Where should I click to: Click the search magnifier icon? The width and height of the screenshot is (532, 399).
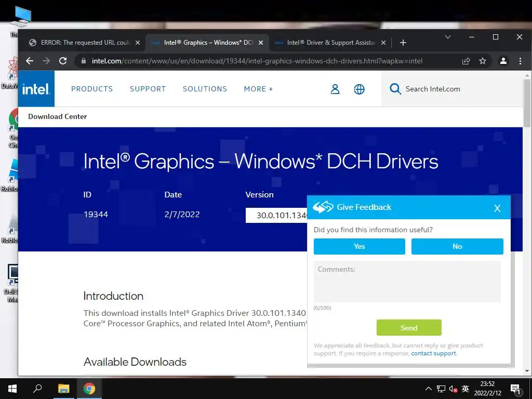(395, 89)
